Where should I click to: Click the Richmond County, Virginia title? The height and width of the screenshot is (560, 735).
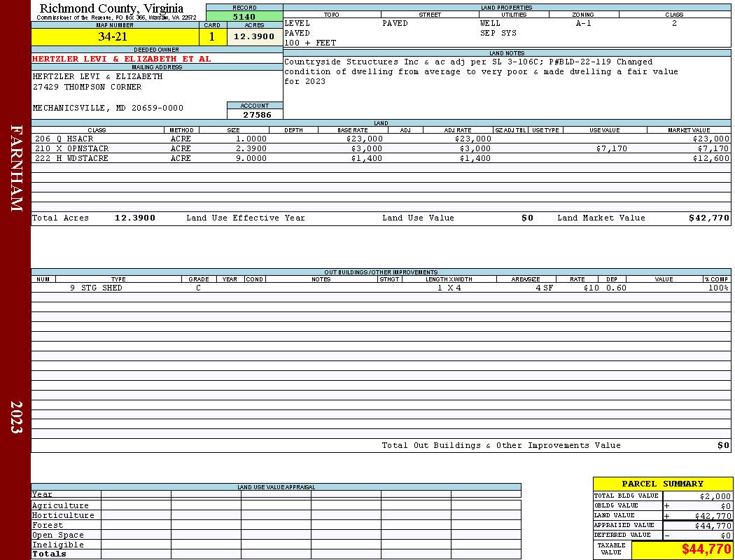tap(111, 8)
